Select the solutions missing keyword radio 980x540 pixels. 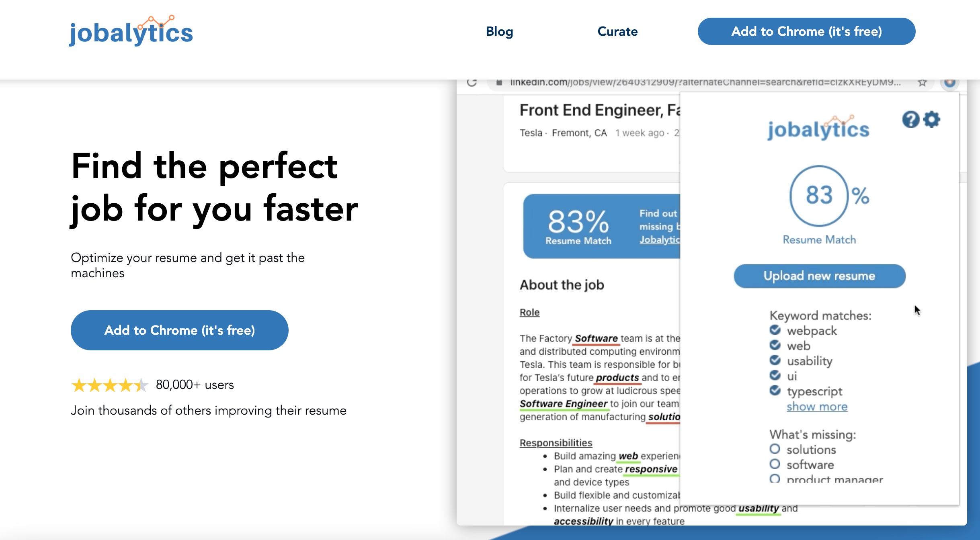pyautogui.click(x=775, y=449)
